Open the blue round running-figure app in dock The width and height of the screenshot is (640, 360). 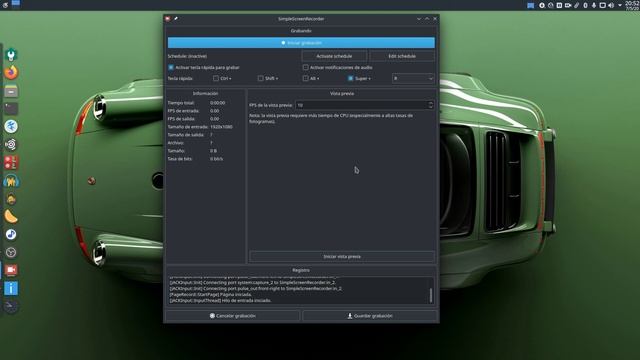pos(11,127)
